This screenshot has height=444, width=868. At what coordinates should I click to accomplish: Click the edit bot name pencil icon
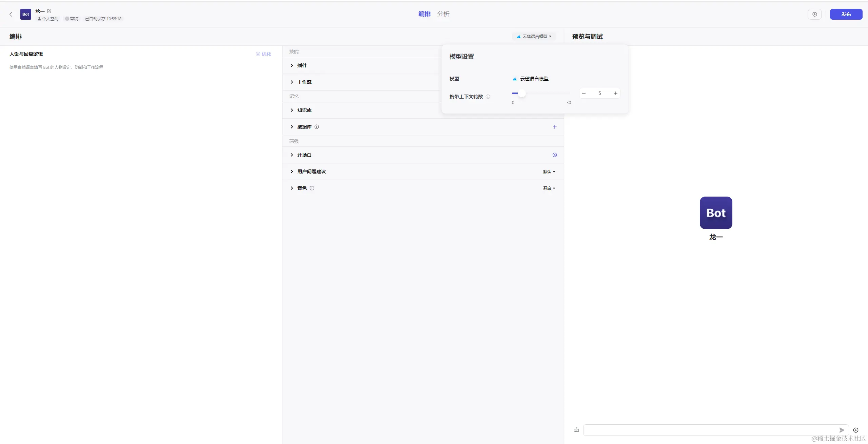click(49, 11)
